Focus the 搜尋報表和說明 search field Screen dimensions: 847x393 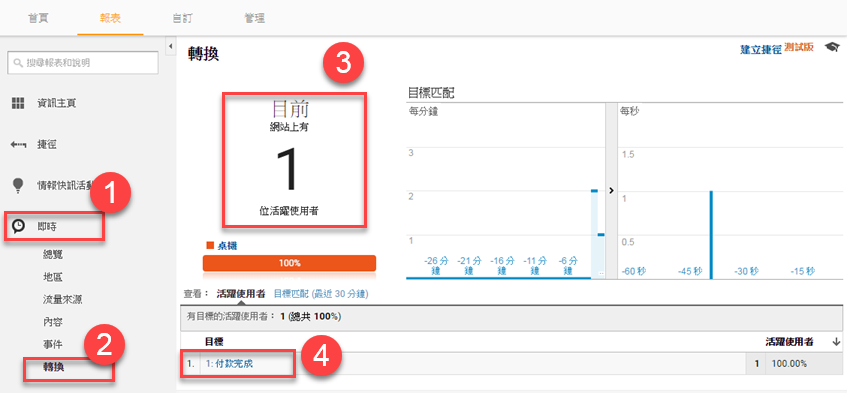click(x=83, y=63)
